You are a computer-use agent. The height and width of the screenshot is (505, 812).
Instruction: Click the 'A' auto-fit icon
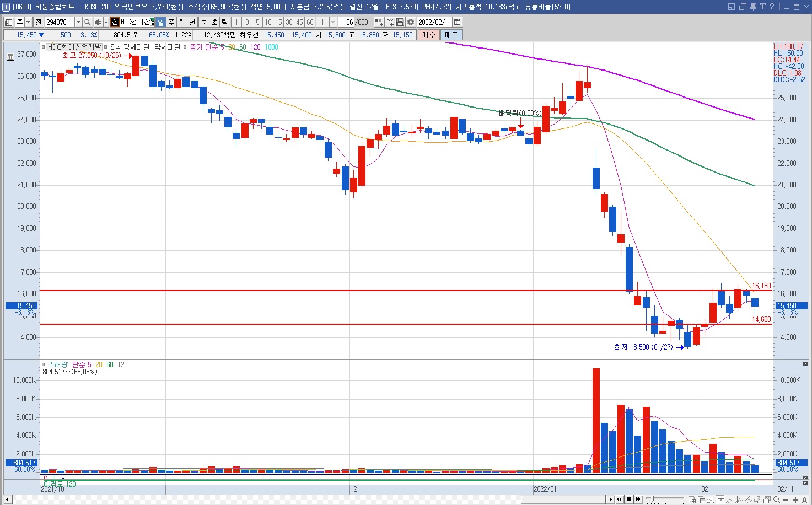click(x=804, y=499)
